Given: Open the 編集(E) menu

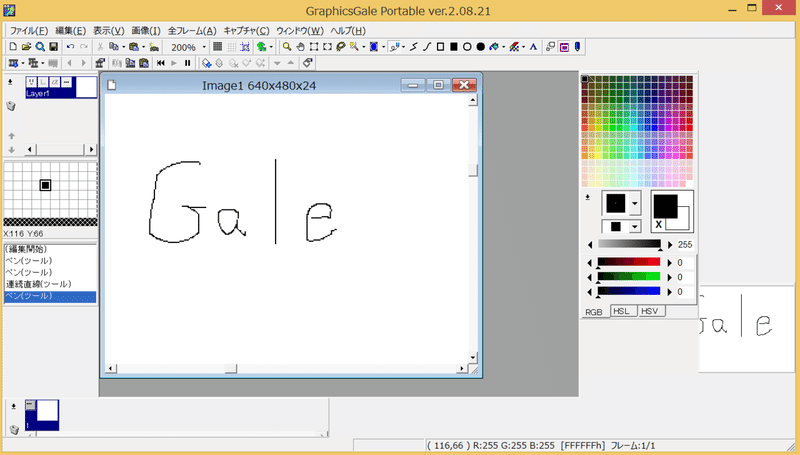Looking at the screenshot, I should pos(70,31).
